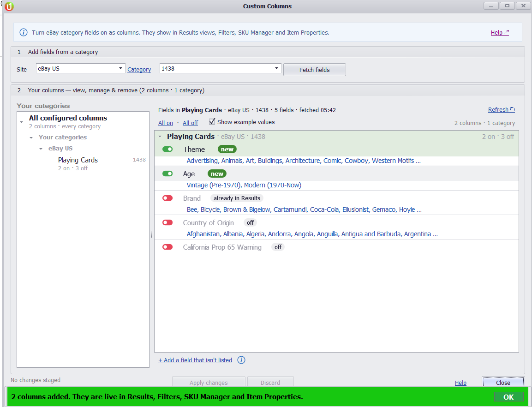
Task: Maximize the Custom Columns window
Action: [507, 6]
